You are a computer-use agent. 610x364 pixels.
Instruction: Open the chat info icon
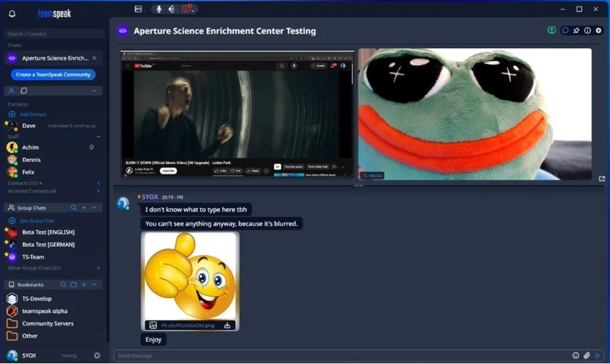[588, 31]
